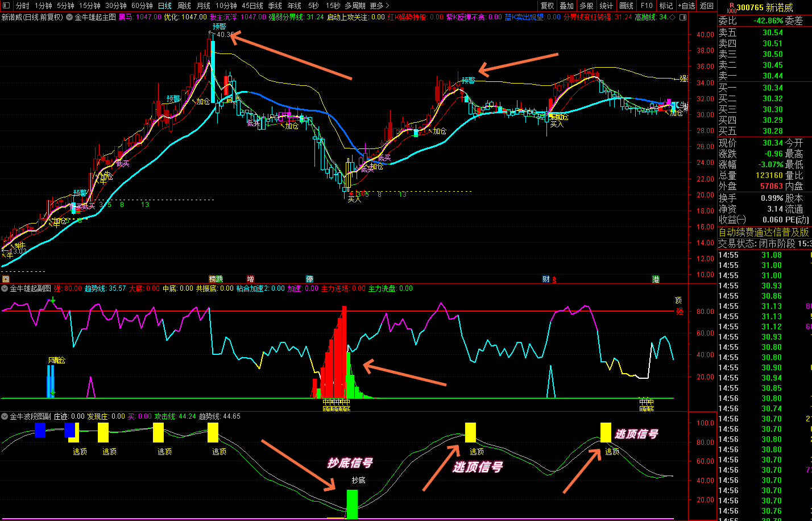812x521 pixels.
Task: Add stock with +自选 button
Action: [x=686, y=6]
